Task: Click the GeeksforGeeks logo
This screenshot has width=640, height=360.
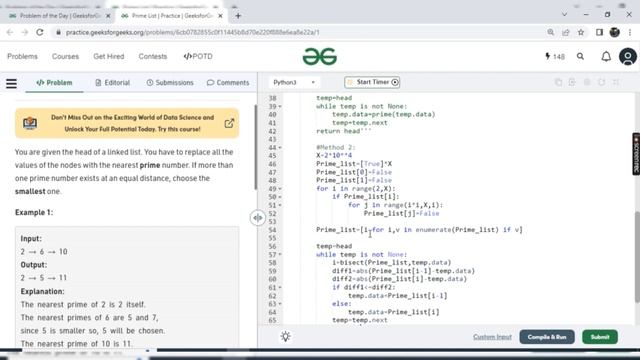Action: click(320, 56)
